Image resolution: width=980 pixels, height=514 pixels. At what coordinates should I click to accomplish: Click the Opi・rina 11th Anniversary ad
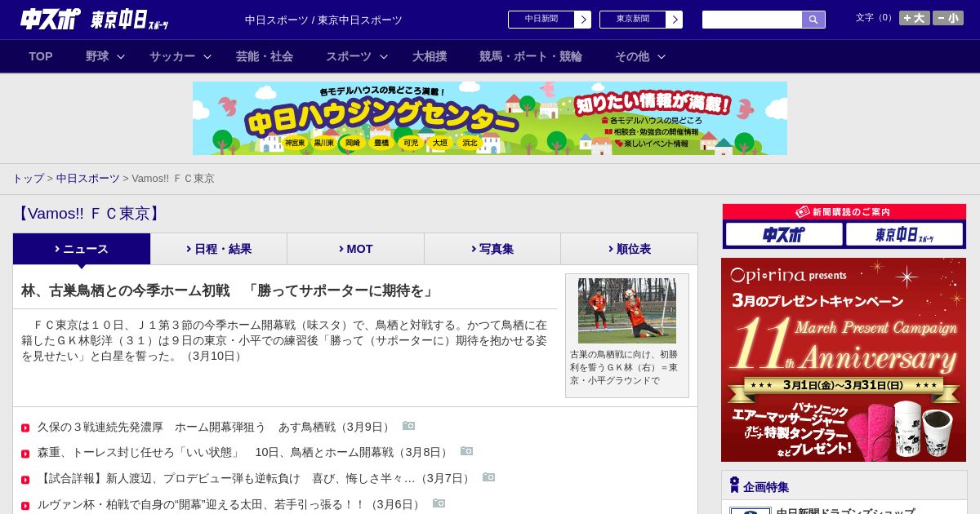844,360
